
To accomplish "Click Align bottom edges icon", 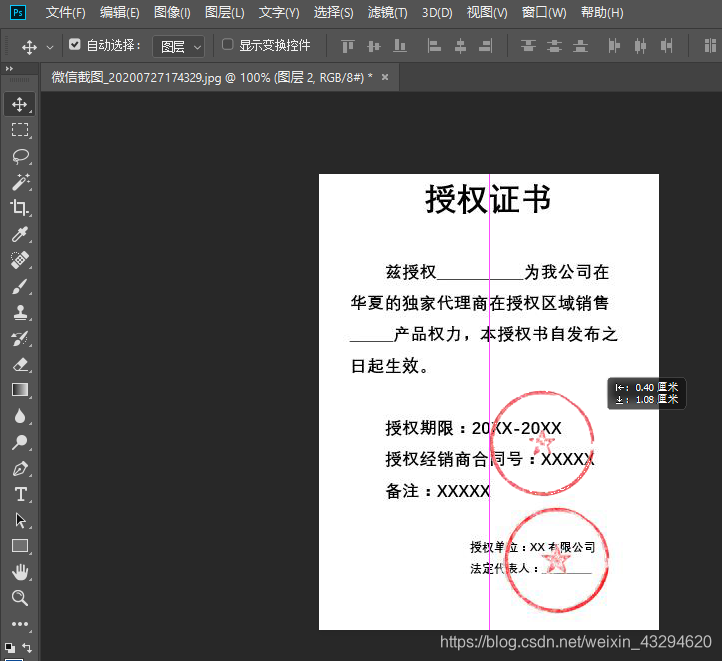I will tap(400, 46).
